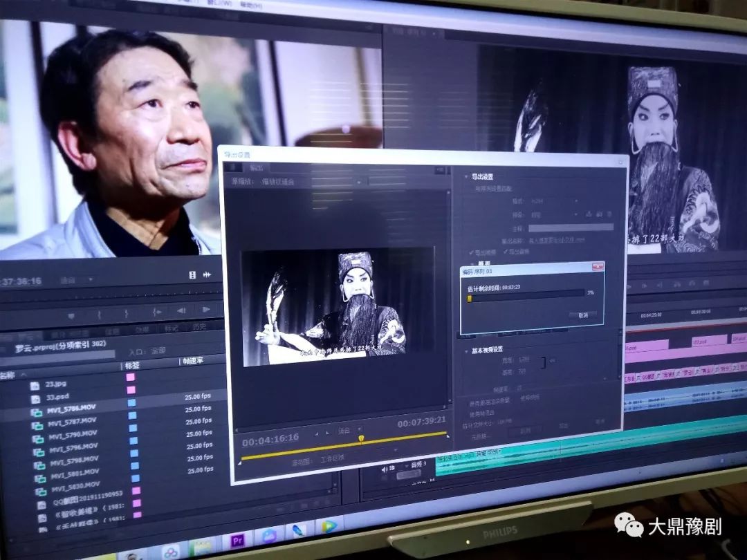The height and width of the screenshot is (560, 747).
Task: Select MVI_5830.MOV in project panel
Action: pos(76,486)
